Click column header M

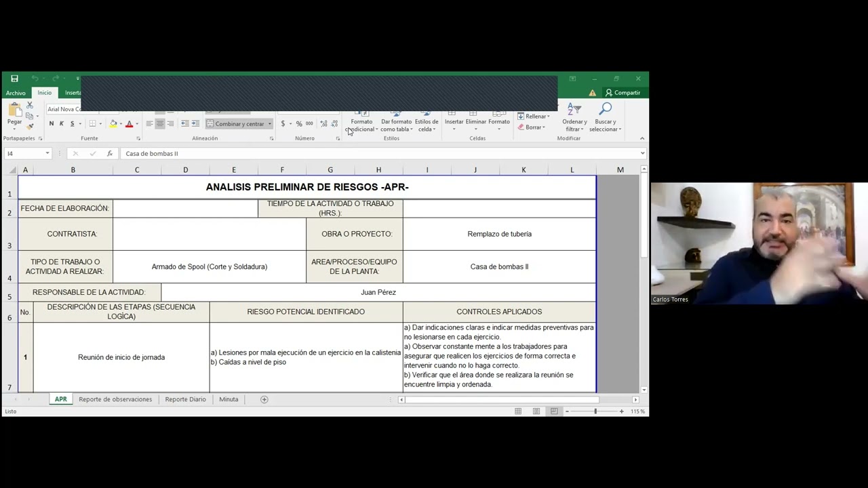620,170
